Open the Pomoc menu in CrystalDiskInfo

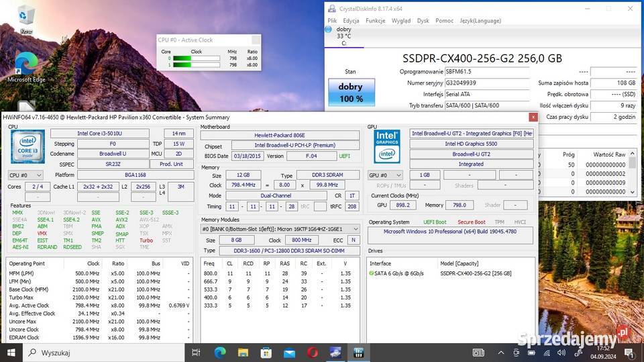coord(444,21)
